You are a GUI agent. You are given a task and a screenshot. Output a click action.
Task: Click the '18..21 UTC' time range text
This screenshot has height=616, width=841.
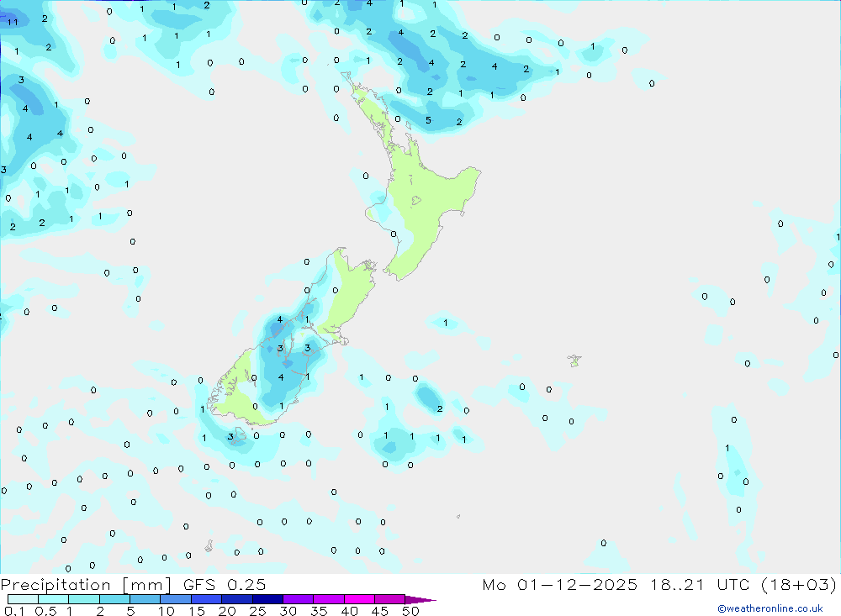tap(700, 585)
